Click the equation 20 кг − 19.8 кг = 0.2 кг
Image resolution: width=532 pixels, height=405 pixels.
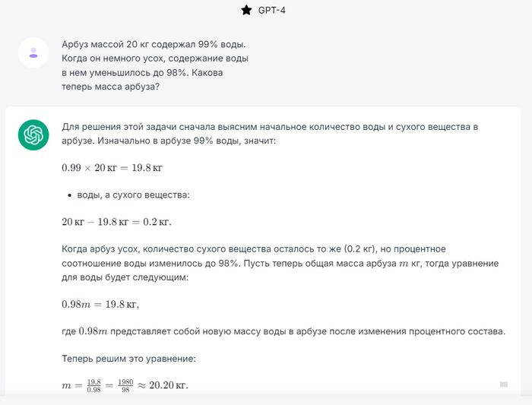tap(116, 222)
